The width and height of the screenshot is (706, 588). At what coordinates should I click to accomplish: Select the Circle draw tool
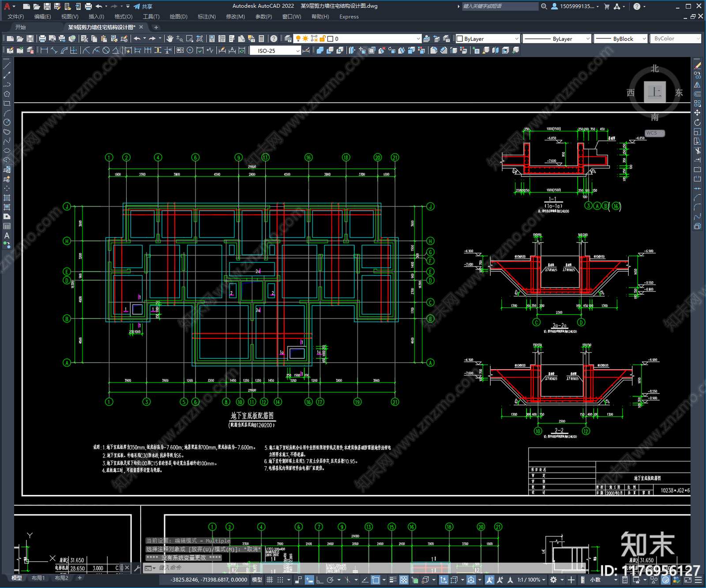pos(7,122)
